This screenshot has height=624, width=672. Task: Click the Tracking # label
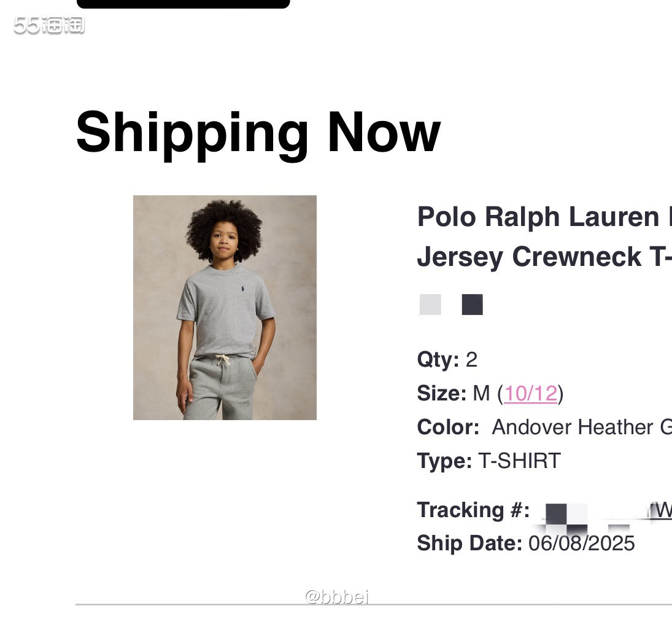(x=474, y=510)
